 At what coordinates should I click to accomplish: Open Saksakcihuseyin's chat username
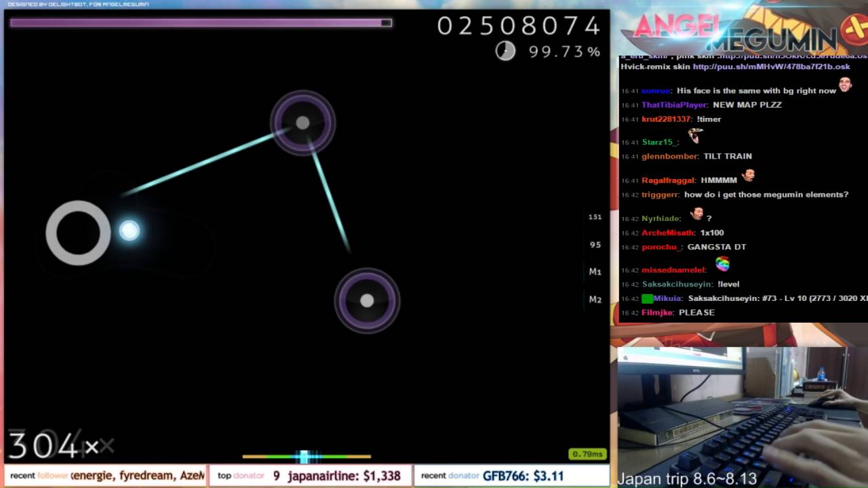point(676,285)
